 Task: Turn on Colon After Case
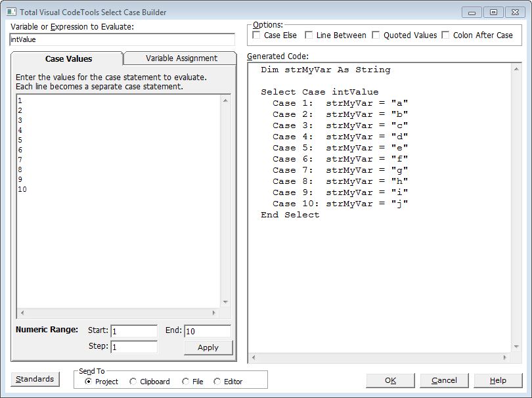click(x=446, y=35)
